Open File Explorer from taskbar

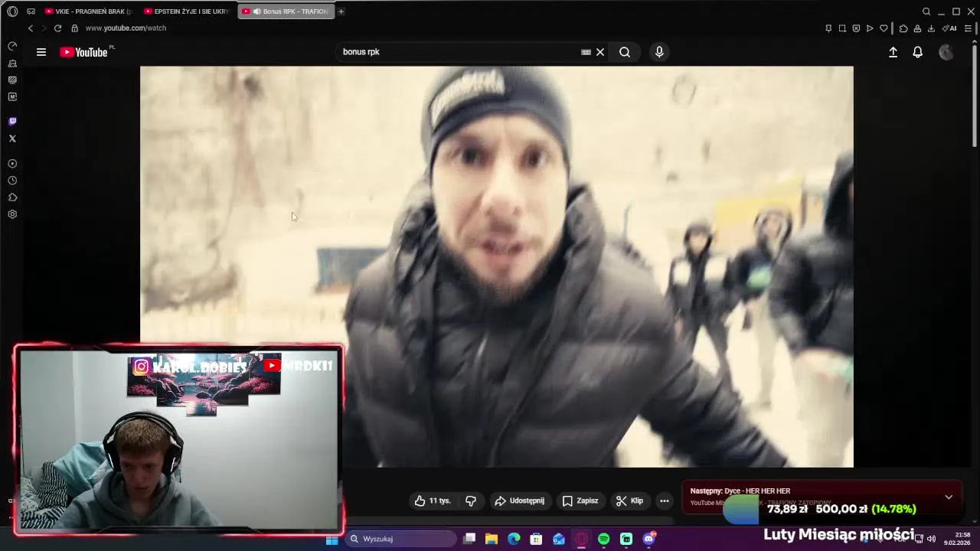[492, 540]
